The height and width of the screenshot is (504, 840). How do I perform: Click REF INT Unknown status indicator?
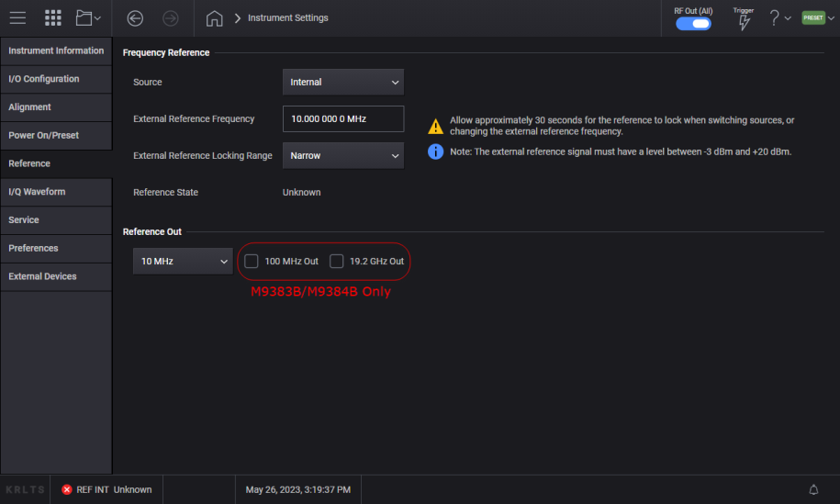[106, 489]
